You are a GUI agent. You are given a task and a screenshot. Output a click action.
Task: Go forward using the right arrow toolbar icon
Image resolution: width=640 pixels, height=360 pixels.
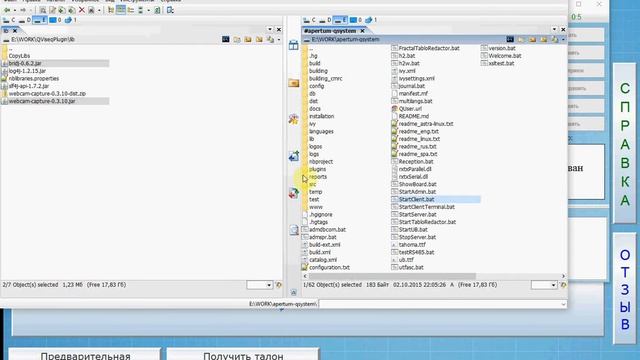[23, 10]
